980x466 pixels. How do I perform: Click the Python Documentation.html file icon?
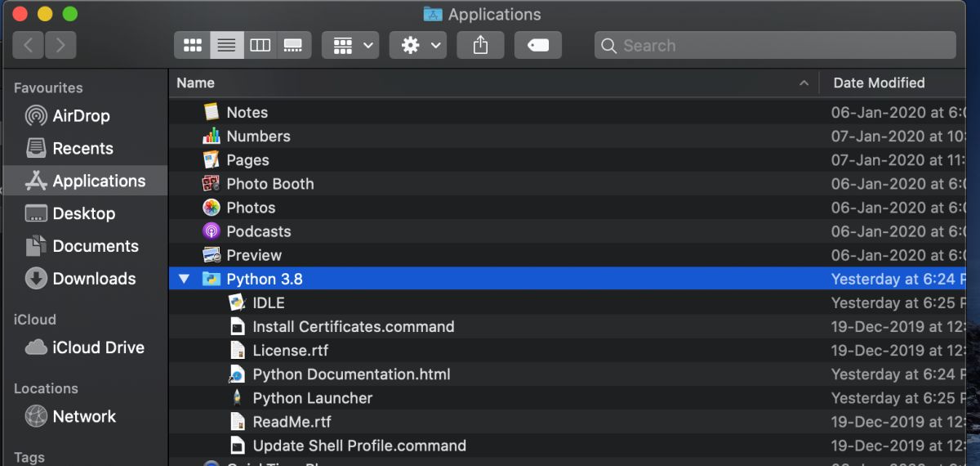(237, 374)
